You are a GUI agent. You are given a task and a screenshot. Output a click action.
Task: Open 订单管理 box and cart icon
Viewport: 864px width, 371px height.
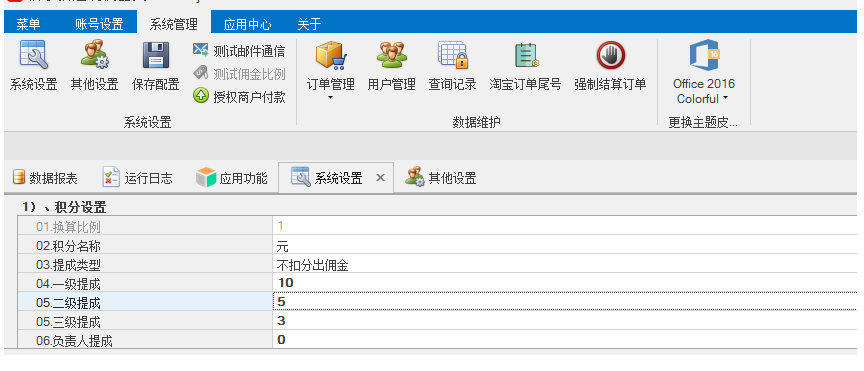click(331, 55)
